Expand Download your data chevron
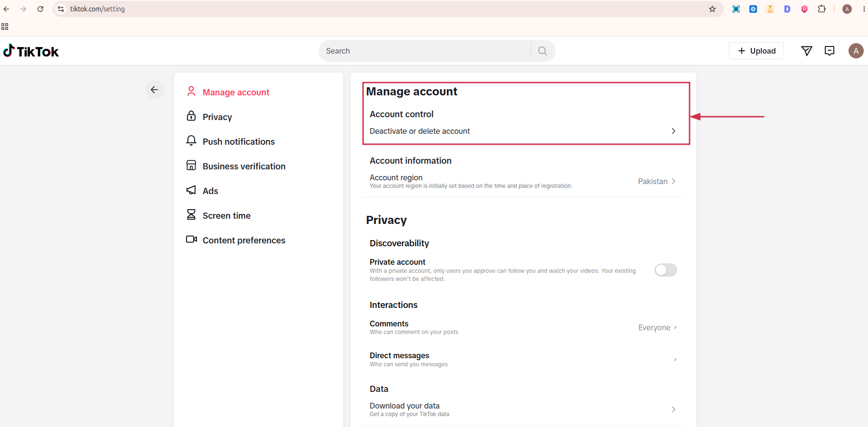The height and width of the screenshot is (427, 868). click(x=673, y=409)
